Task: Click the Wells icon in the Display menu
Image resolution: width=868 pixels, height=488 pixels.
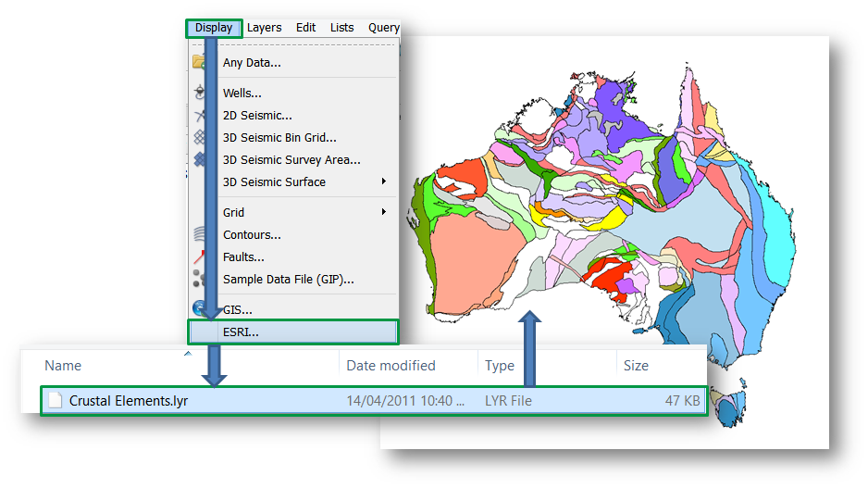Action: click(x=198, y=93)
